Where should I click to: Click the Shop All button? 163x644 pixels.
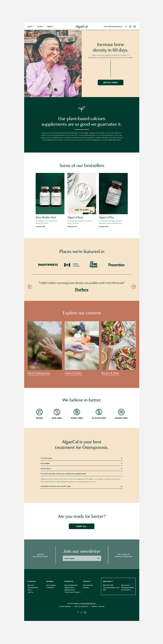point(82,526)
